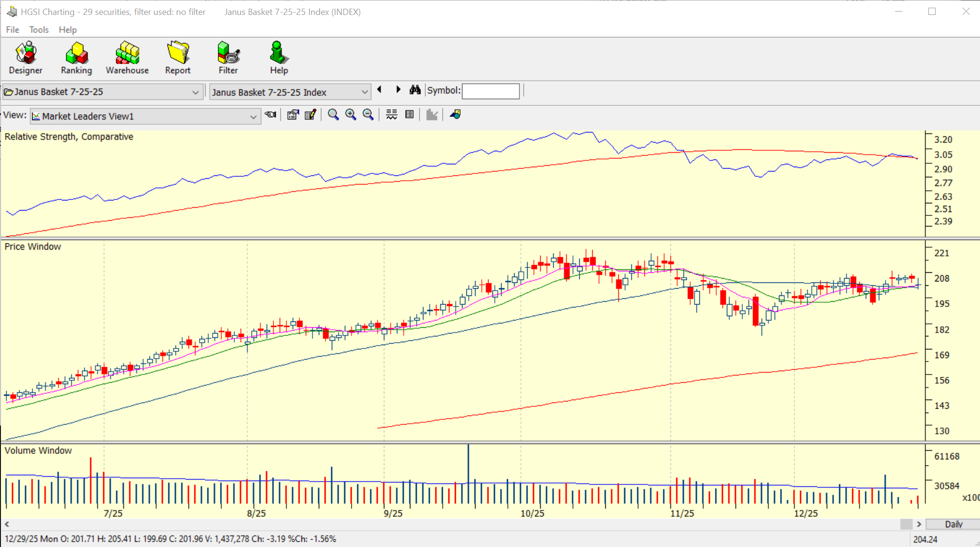Click the colored shapes drawing icon
Viewport: 980px width, 547px height.
click(x=455, y=115)
